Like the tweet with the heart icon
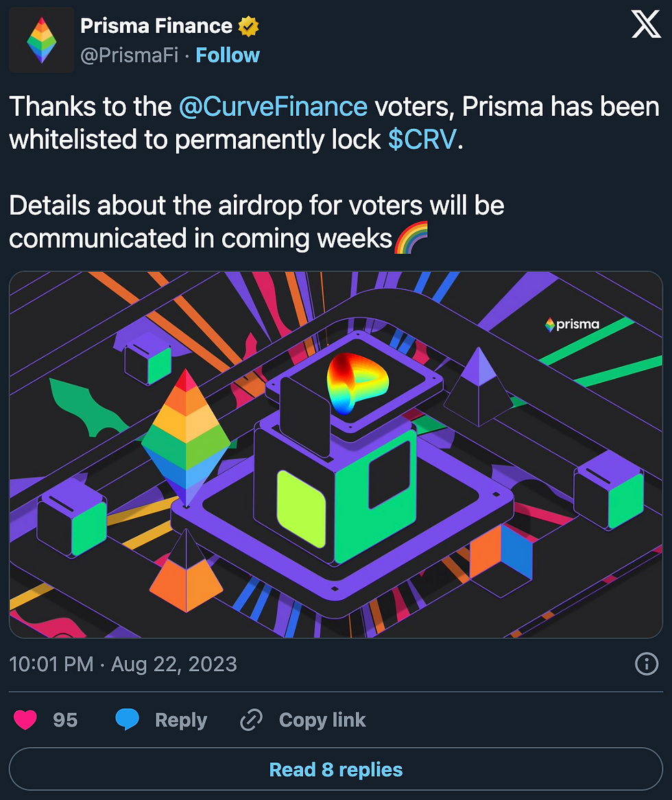This screenshot has height=800, width=672. 25,720
